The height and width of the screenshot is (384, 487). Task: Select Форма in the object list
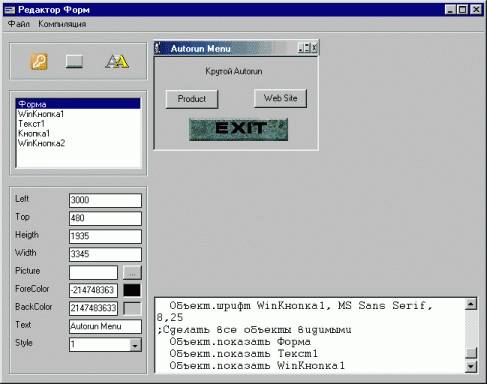[78, 104]
